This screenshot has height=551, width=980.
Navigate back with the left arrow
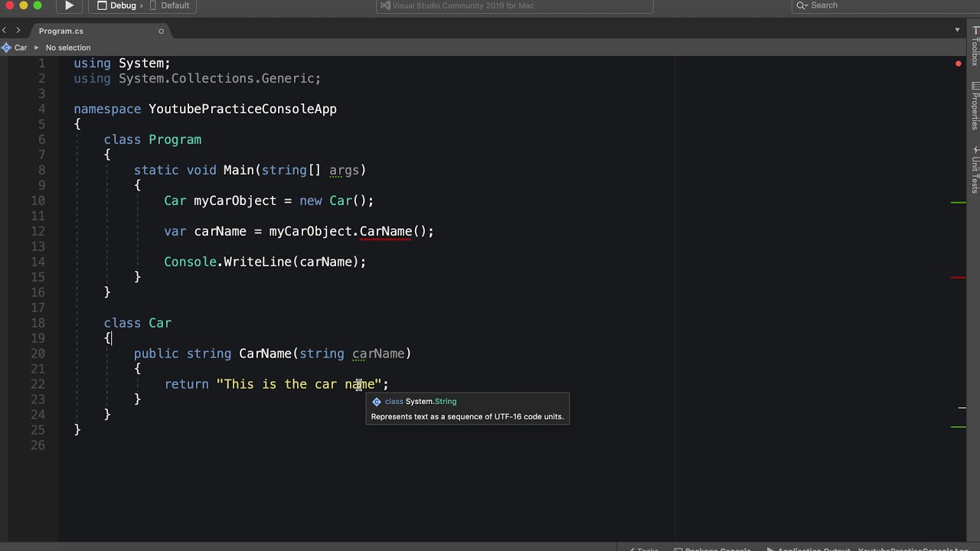5,31
